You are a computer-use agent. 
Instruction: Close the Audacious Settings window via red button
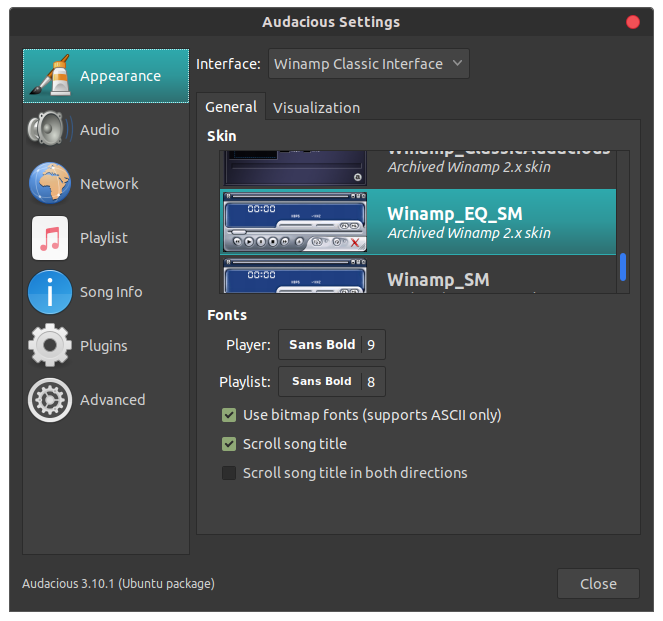tap(633, 22)
